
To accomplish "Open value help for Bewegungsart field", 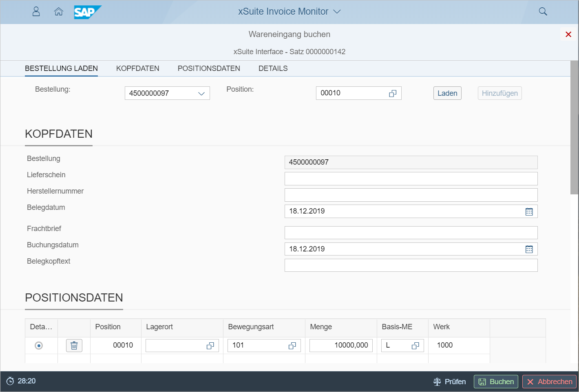I will point(292,346).
